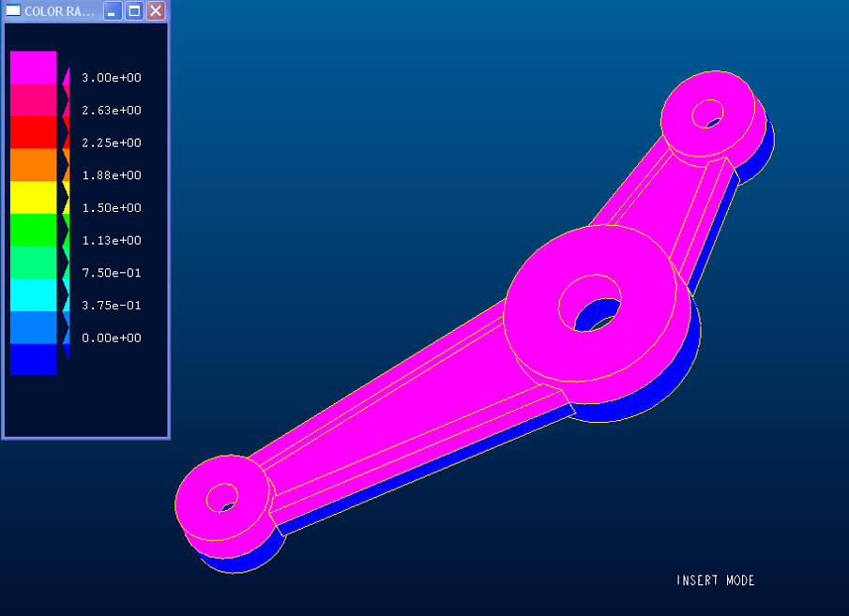The width and height of the screenshot is (849, 616).
Task: Select the orange color range swatch
Action: click(x=34, y=165)
